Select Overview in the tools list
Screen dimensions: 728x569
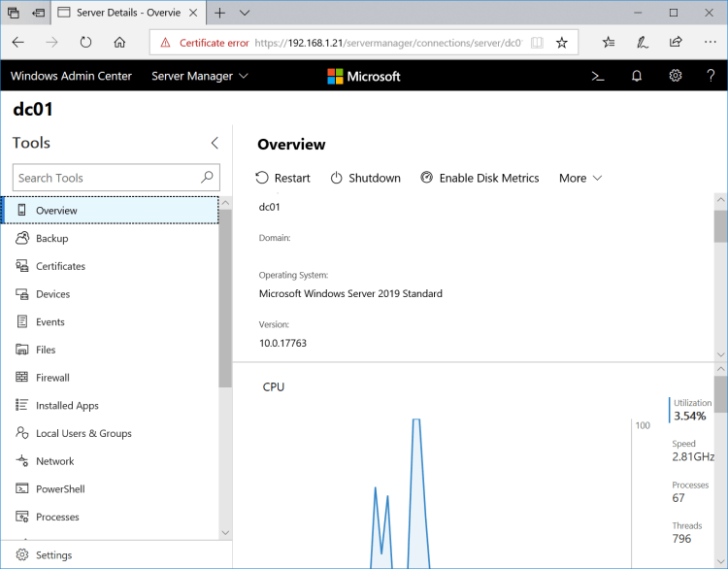coord(56,211)
